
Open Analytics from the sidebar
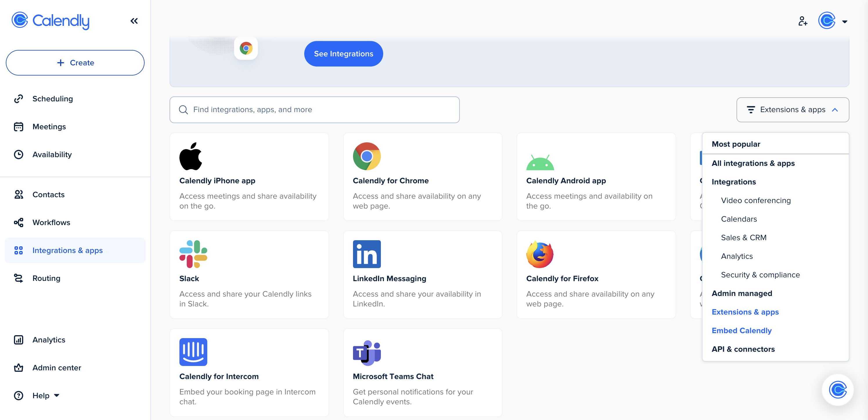pos(48,340)
